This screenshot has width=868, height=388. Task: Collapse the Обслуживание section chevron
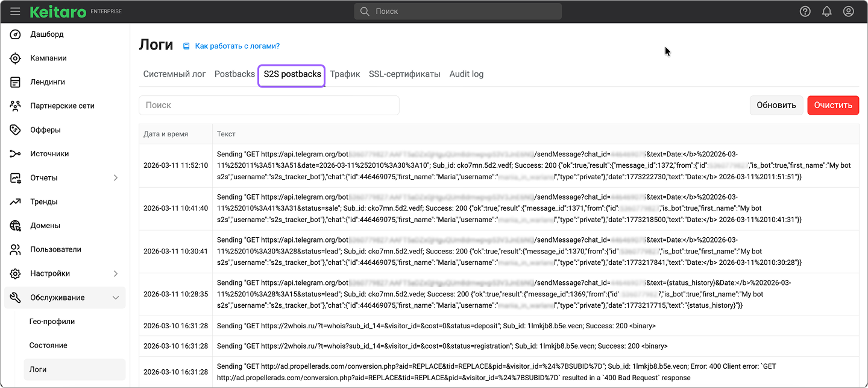coord(116,297)
